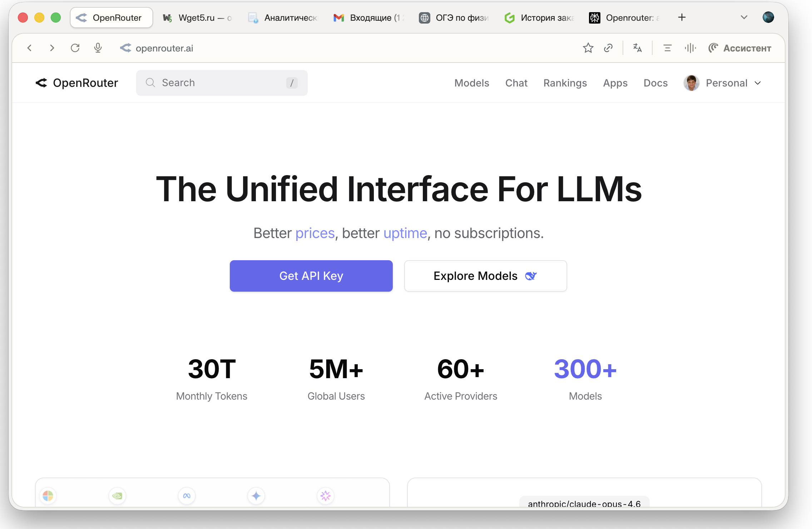The height and width of the screenshot is (529, 812).
Task: Expand the tab list chevron
Action: pos(744,17)
